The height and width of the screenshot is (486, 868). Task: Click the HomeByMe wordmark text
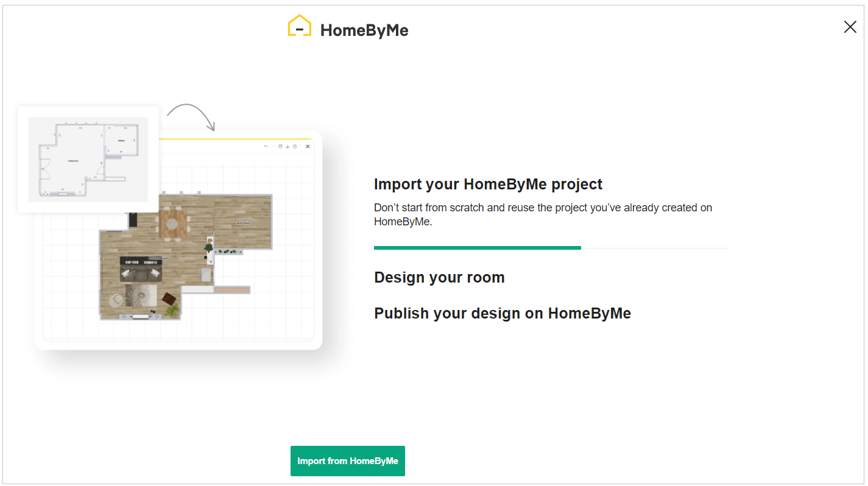click(364, 30)
